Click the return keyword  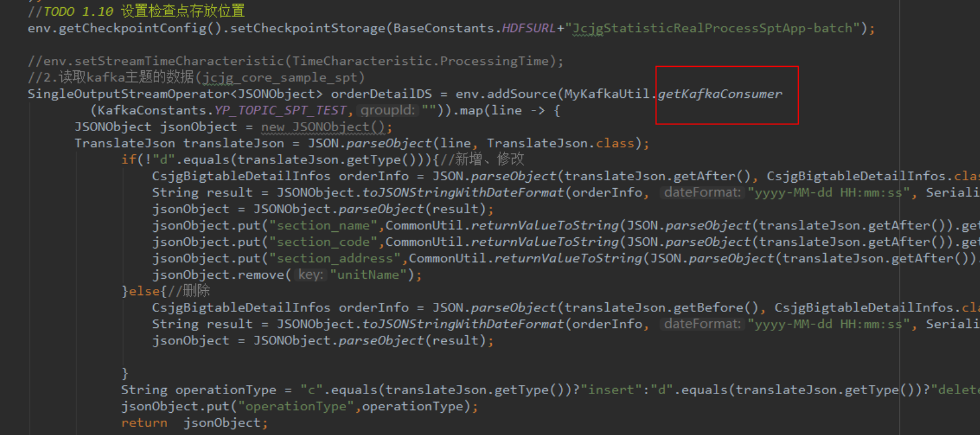[x=144, y=423]
